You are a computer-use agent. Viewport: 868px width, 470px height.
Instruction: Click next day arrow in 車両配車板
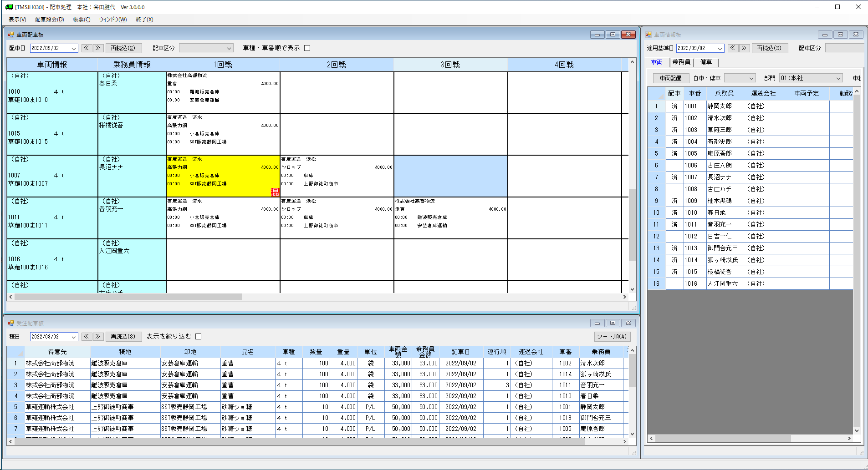tap(98, 48)
